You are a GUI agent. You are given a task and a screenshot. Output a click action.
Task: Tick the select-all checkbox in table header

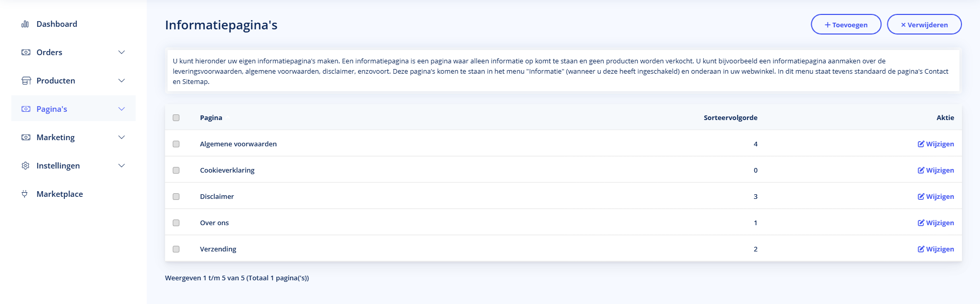tap(176, 118)
